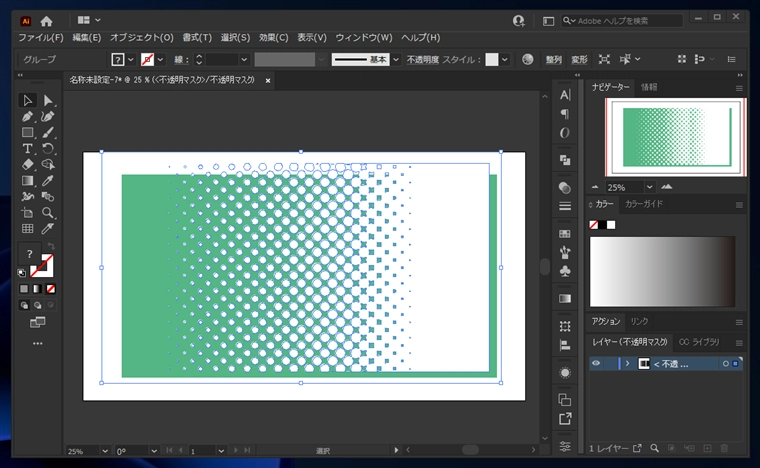This screenshot has height=468, width=760.
Task: Open the Asset Export panel icon
Action: [x=565, y=419]
